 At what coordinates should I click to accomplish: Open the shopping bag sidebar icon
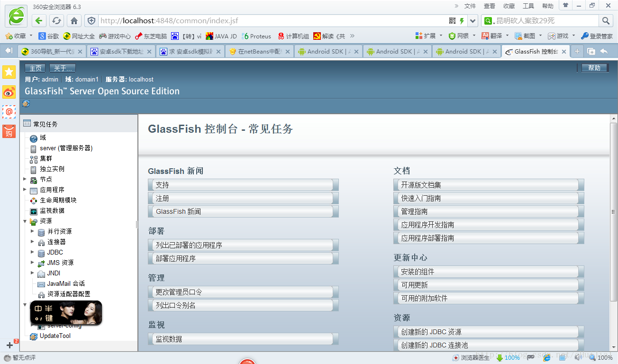click(x=9, y=131)
